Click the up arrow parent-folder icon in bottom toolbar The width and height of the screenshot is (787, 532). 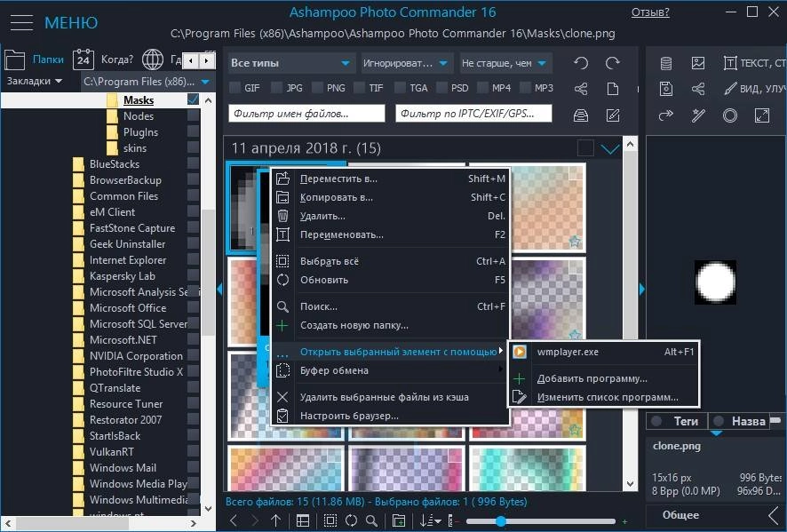[x=276, y=521]
